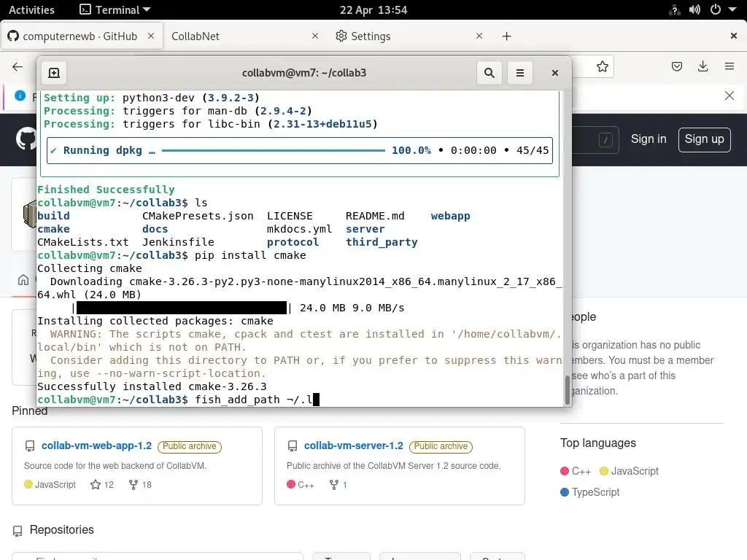
Task: Focus the GitHub search slash field
Action: pyautogui.click(x=605, y=140)
